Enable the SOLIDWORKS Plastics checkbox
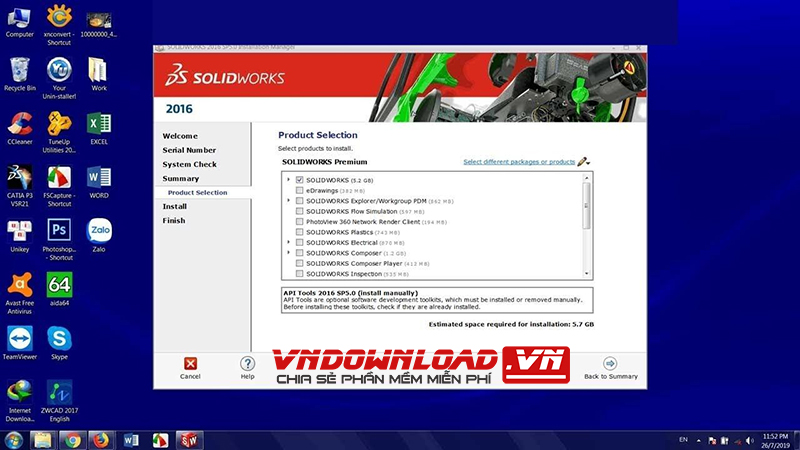Viewport: 800px width, 450px height. [299, 232]
